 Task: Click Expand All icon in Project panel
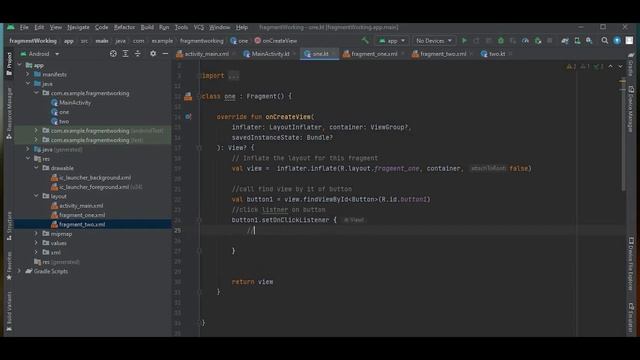point(125,53)
